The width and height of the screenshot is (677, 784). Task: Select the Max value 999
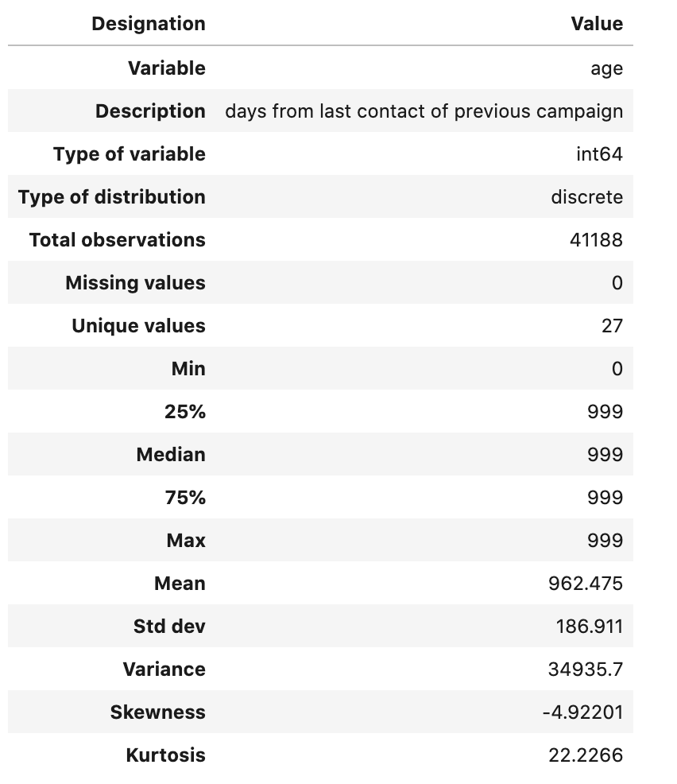pyautogui.click(x=605, y=541)
